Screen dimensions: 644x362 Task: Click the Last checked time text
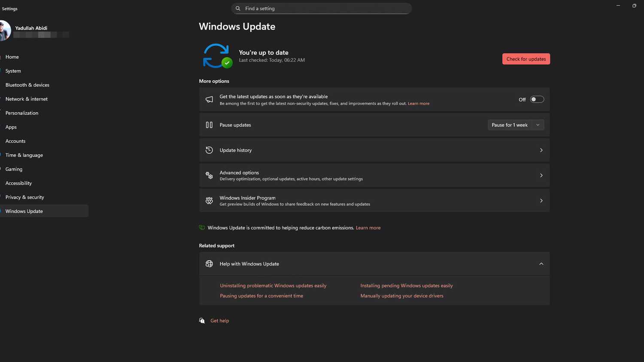point(272,60)
